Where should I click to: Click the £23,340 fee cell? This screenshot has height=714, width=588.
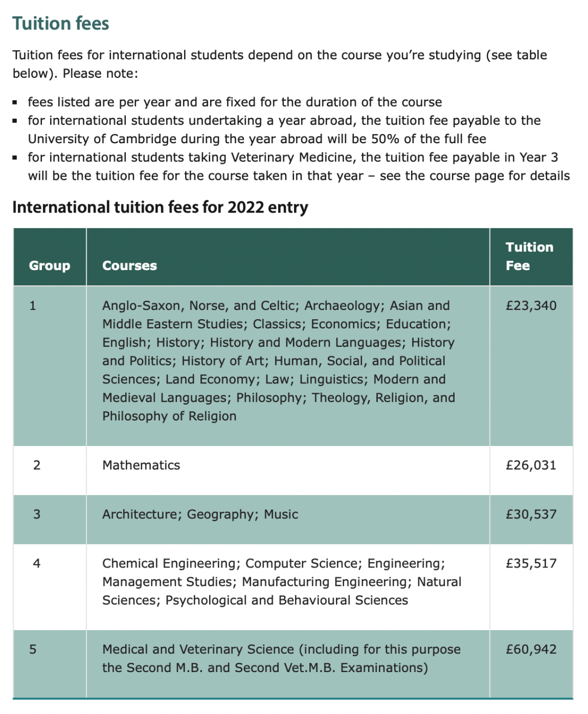click(x=531, y=306)
